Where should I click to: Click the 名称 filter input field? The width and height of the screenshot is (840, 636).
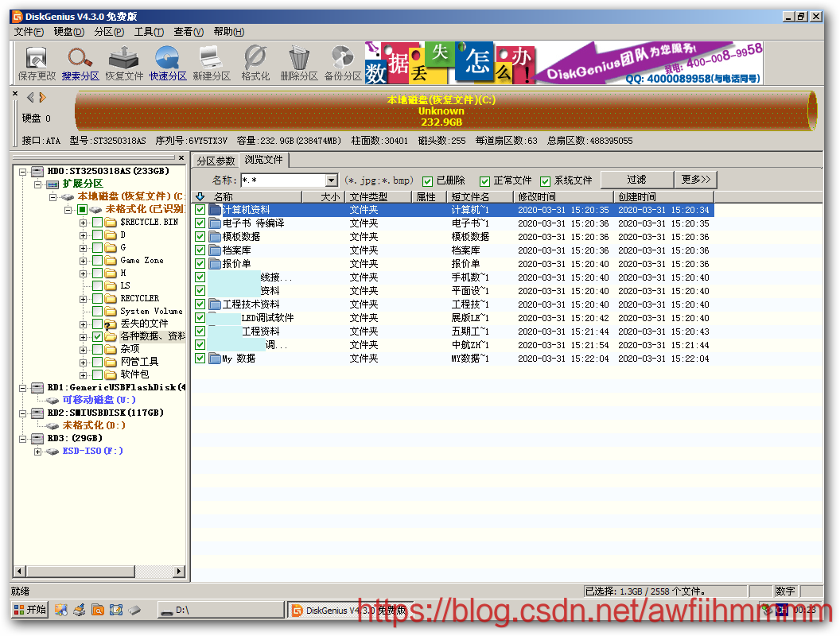[283, 180]
